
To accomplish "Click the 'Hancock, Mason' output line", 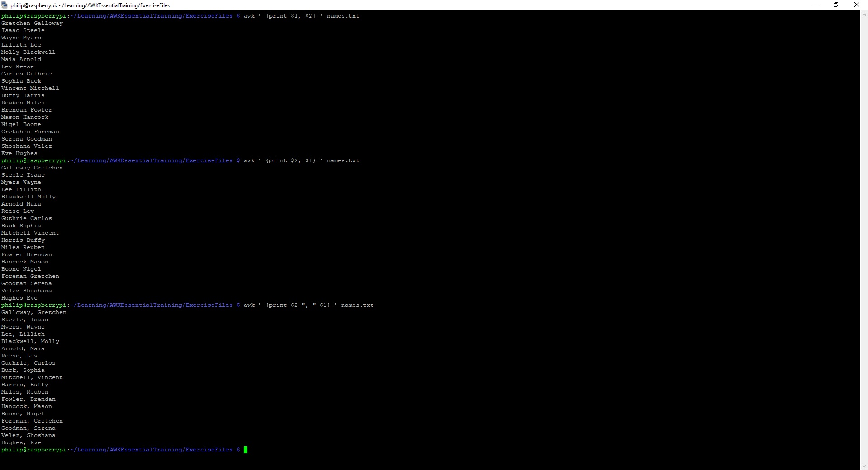I will coord(27,406).
